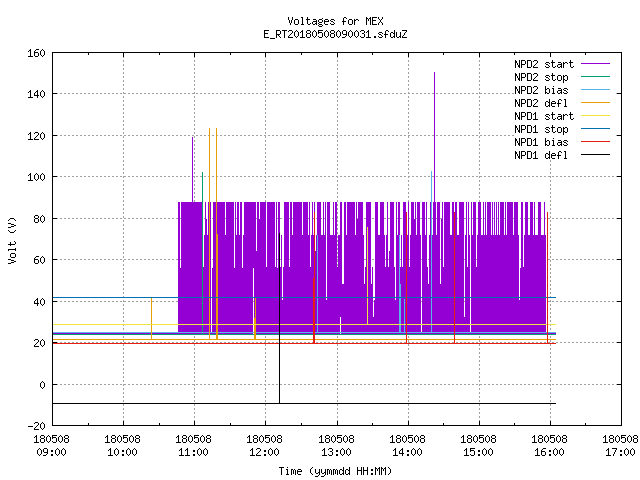Click the 'Voltages for MEX' chart title
The width and height of the screenshot is (640, 480).
tap(335, 21)
